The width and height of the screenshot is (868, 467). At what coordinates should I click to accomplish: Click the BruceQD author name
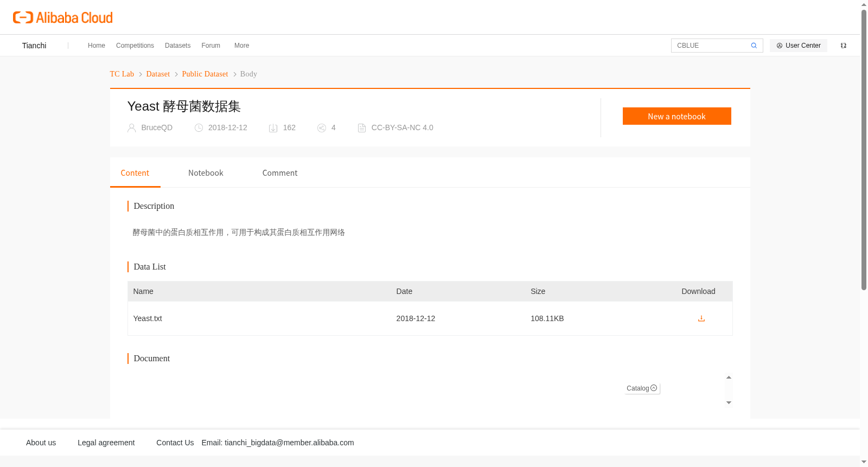click(157, 128)
